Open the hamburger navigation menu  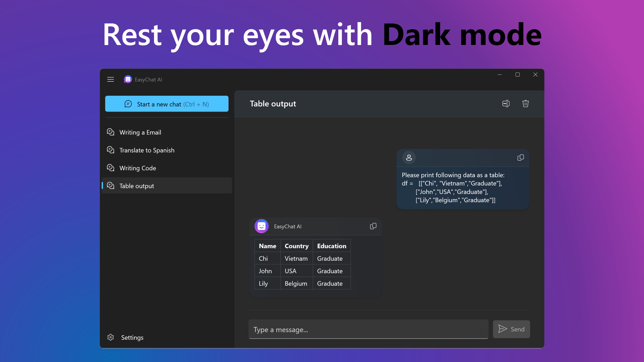pos(110,79)
